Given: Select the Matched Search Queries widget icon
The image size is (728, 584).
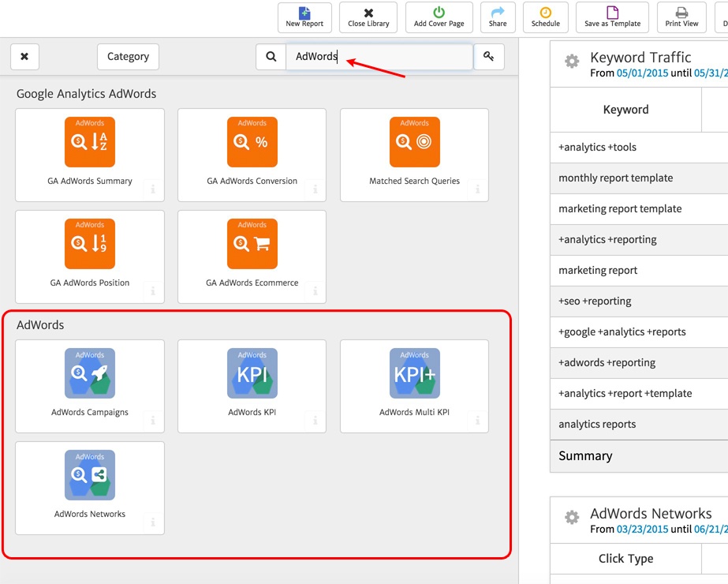Looking at the screenshot, I should pyautogui.click(x=413, y=142).
